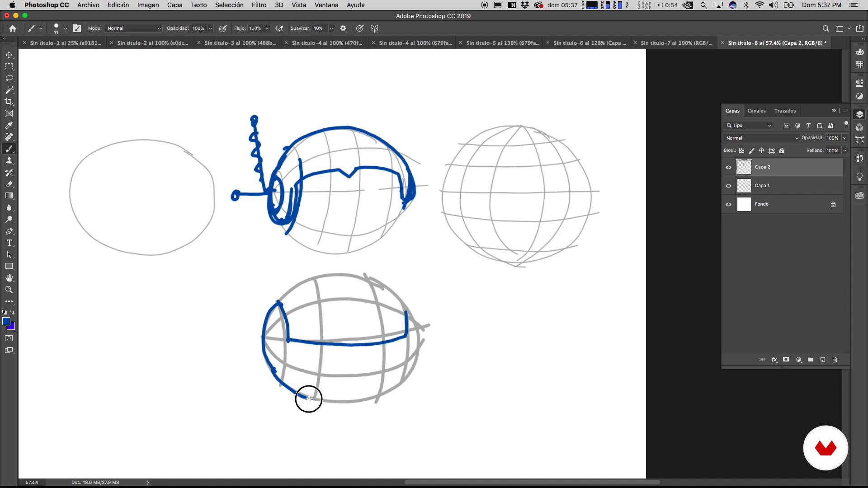Hide the Capa 1 layer

728,186
